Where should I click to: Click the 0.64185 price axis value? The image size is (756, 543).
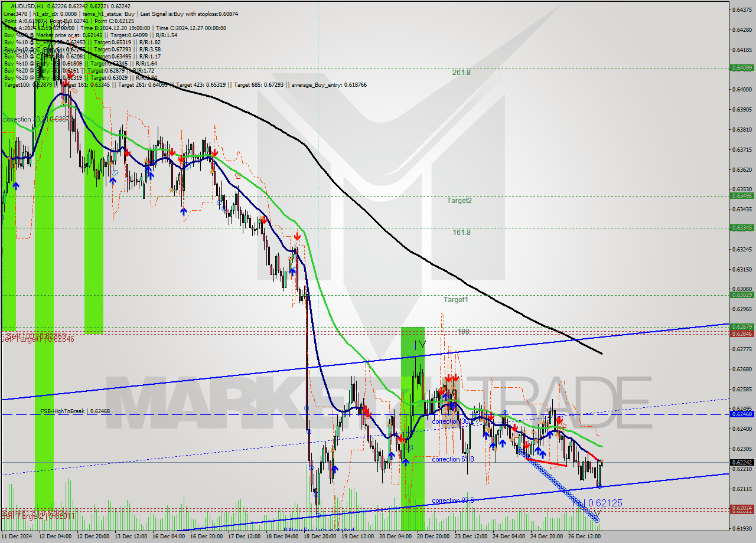point(741,50)
